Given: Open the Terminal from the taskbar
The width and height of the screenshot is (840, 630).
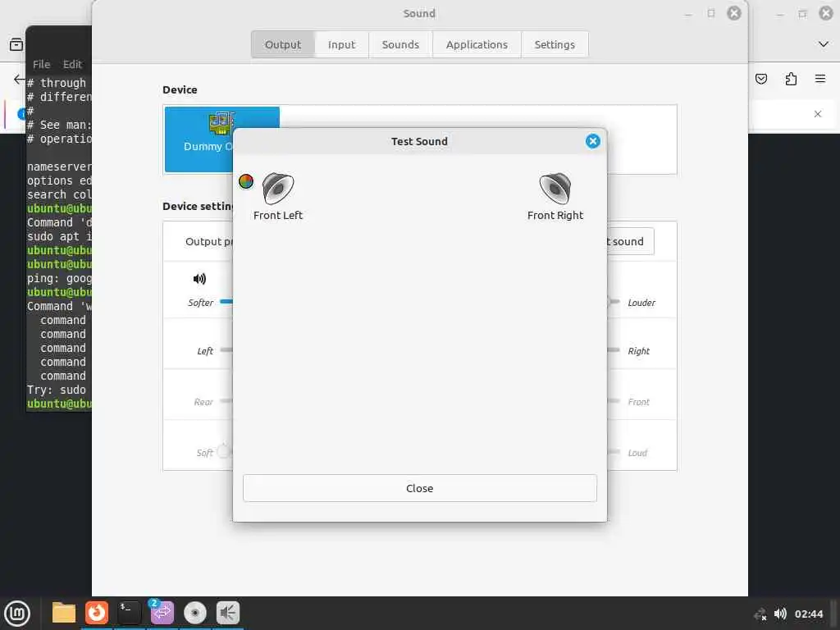Looking at the screenshot, I should [x=129, y=613].
